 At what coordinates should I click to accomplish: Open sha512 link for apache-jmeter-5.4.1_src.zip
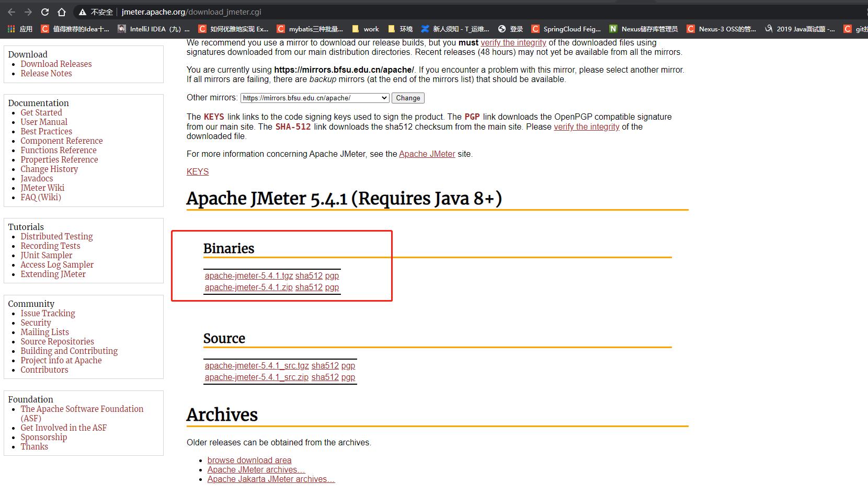[x=325, y=377]
